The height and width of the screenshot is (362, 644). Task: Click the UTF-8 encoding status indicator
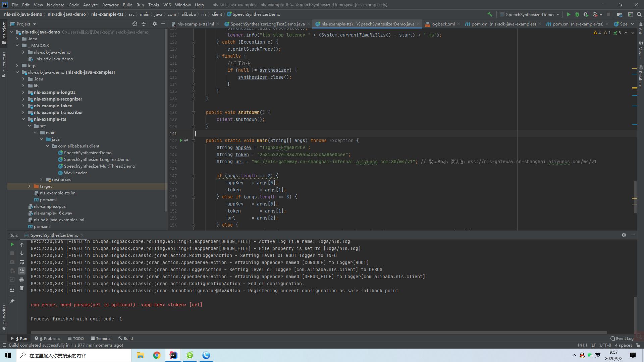pyautogui.click(x=605, y=345)
